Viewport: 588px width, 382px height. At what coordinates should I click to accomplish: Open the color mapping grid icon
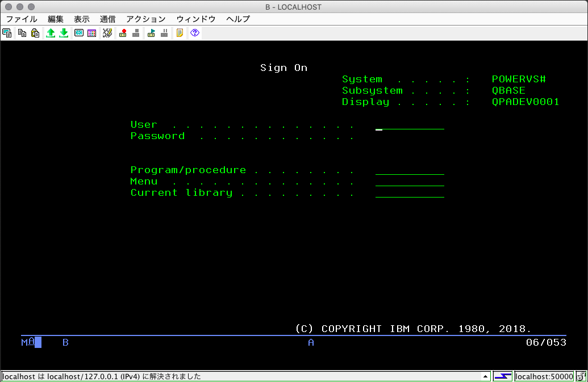pos(92,33)
